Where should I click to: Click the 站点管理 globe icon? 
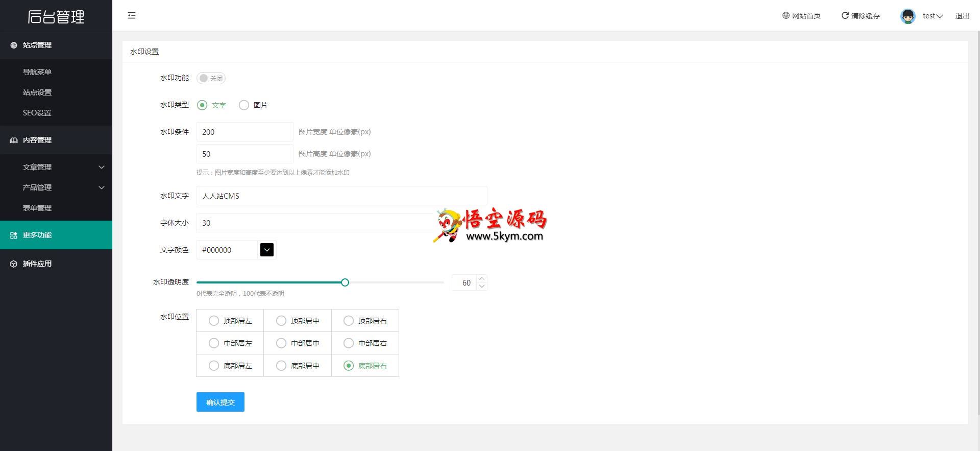point(14,45)
